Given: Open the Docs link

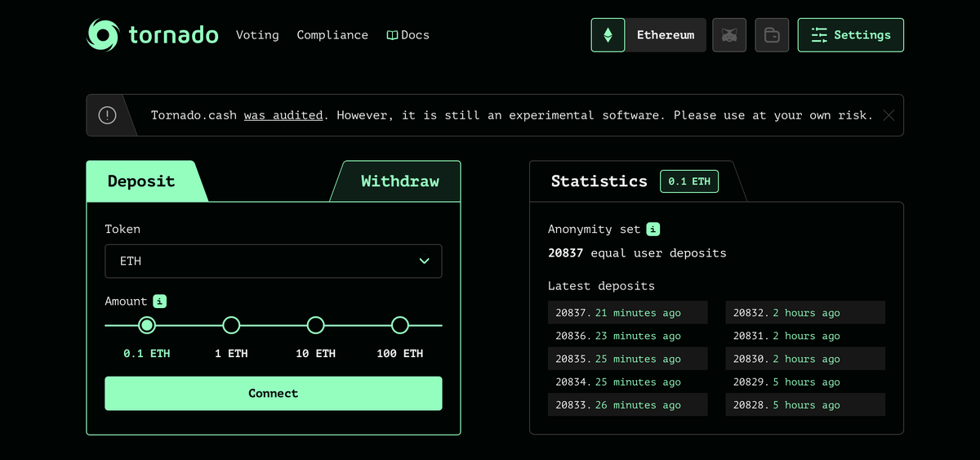Looking at the screenshot, I should (408, 35).
